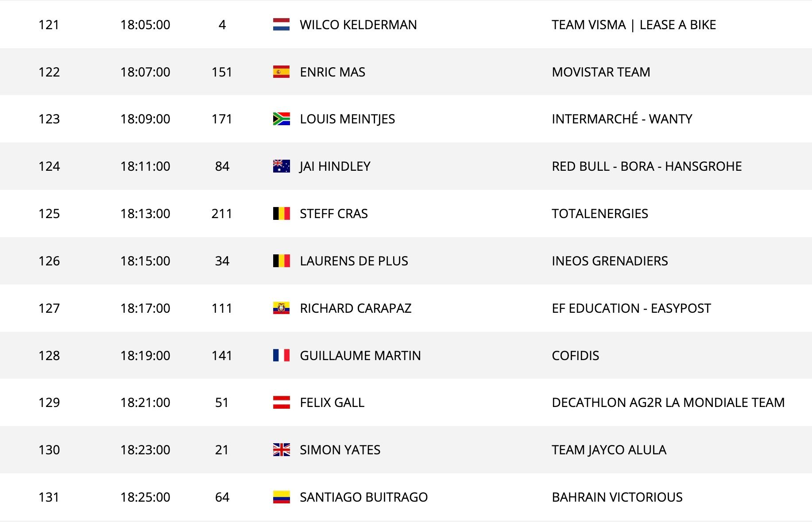The width and height of the screenshot is (812, 522).
Task: Click the Australian flag next to Jai Hindley
Action: pyautogui.click(x=281, y=166)
